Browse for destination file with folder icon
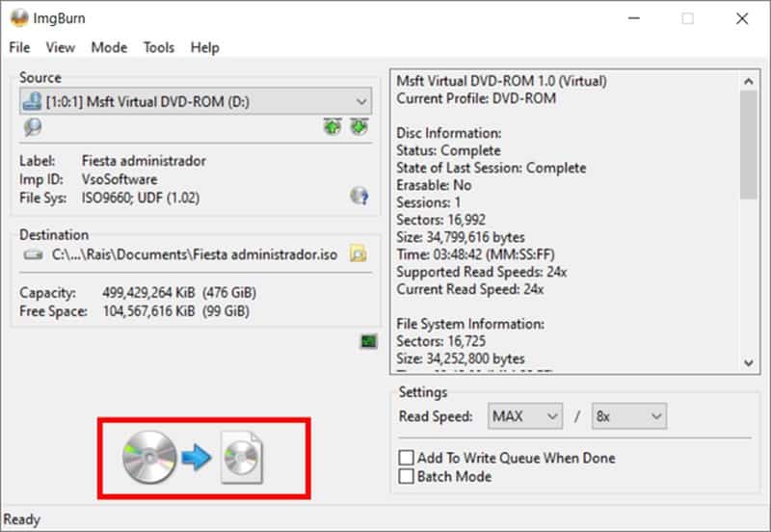Image resolution: width=771 pixels, height=532 pixels. 359,254
